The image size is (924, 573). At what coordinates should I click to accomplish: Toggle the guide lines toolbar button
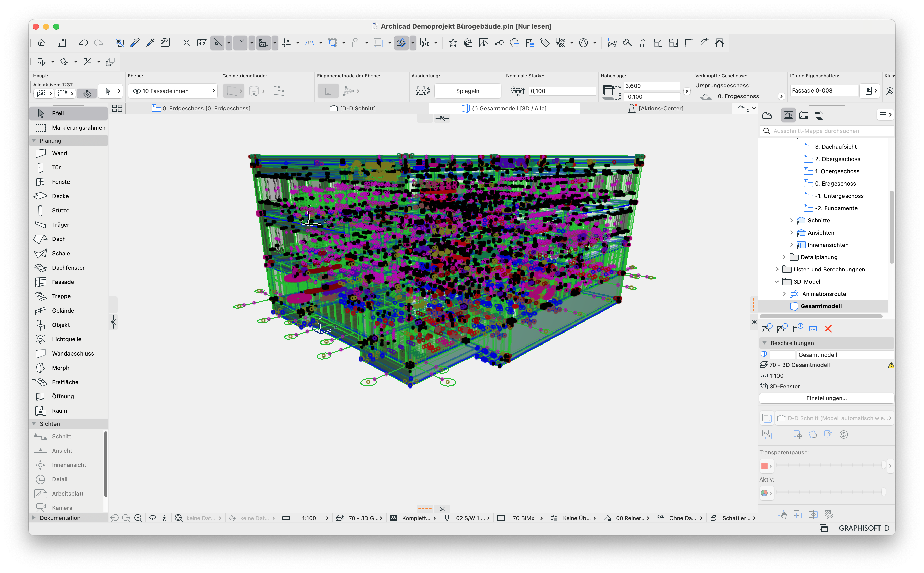217,43
